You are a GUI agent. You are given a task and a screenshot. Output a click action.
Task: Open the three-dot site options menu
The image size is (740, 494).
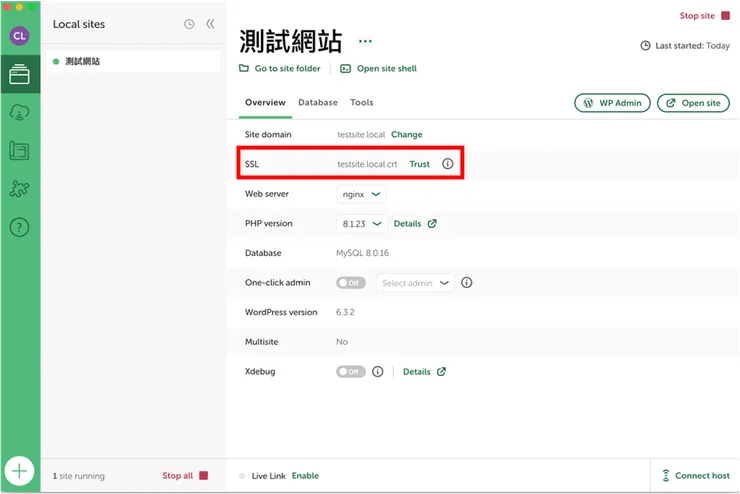click(x=365, y=41)
